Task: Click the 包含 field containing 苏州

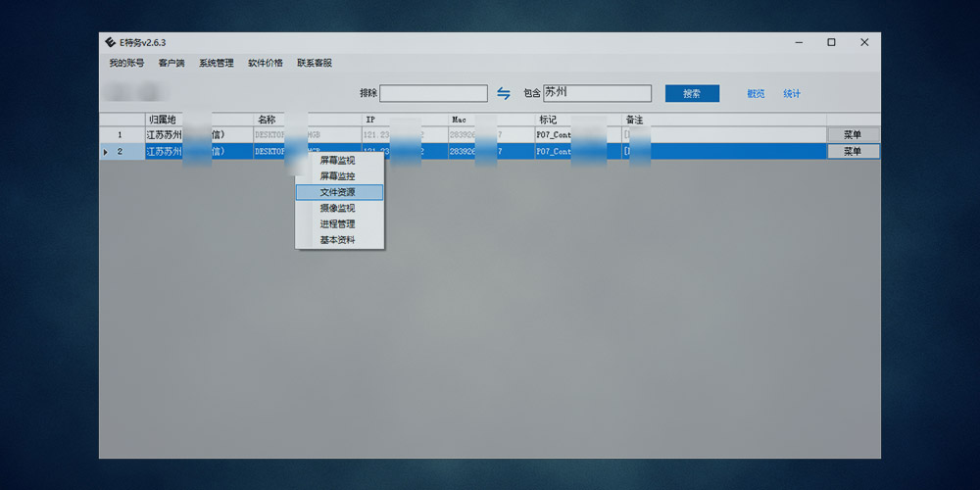Action: coord(597,93)
